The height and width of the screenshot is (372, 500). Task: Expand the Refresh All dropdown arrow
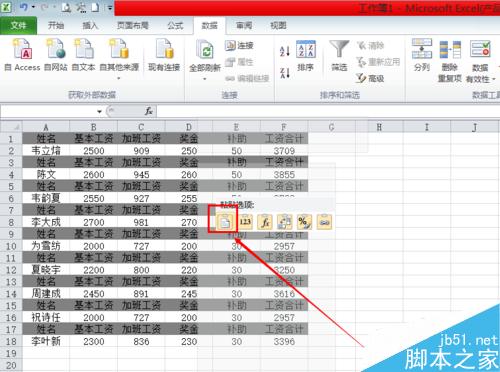click(x=204, y=79)
